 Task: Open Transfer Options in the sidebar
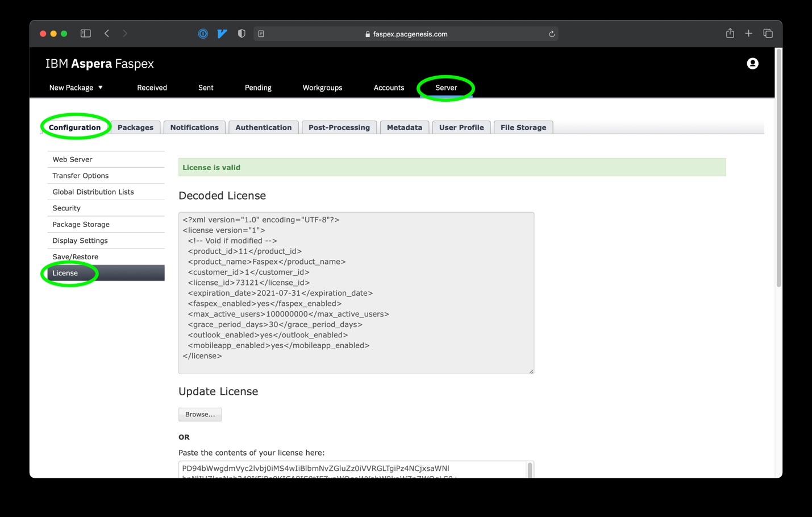click(106, 176)
